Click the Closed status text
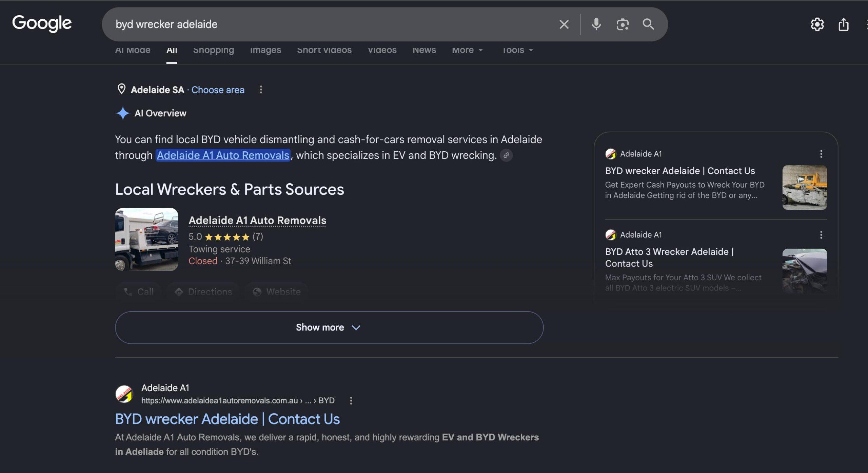 [203, 261]
